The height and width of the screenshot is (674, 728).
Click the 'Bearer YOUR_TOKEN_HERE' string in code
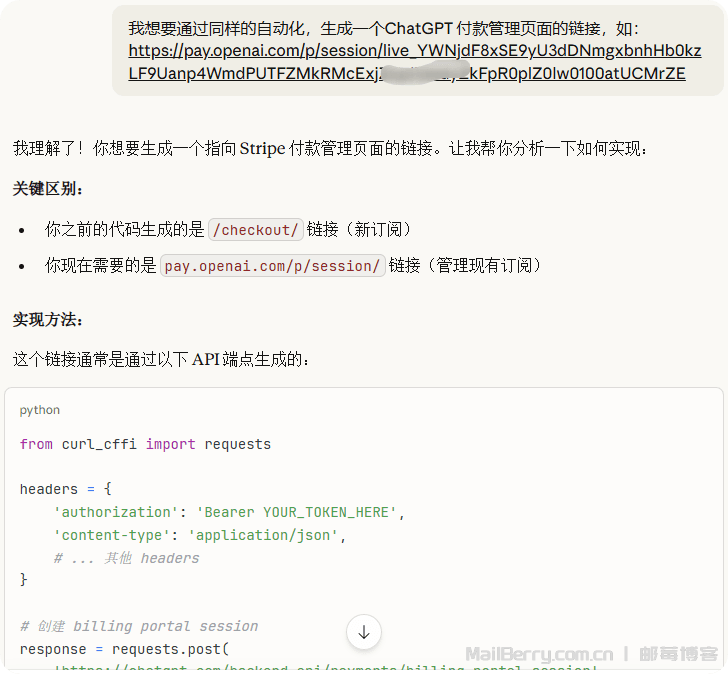297,512
